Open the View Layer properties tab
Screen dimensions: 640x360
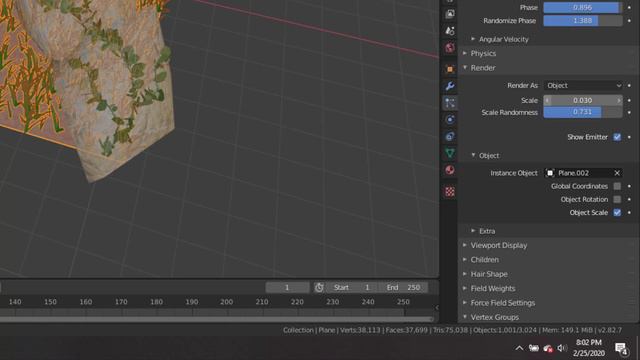point(450,14)
